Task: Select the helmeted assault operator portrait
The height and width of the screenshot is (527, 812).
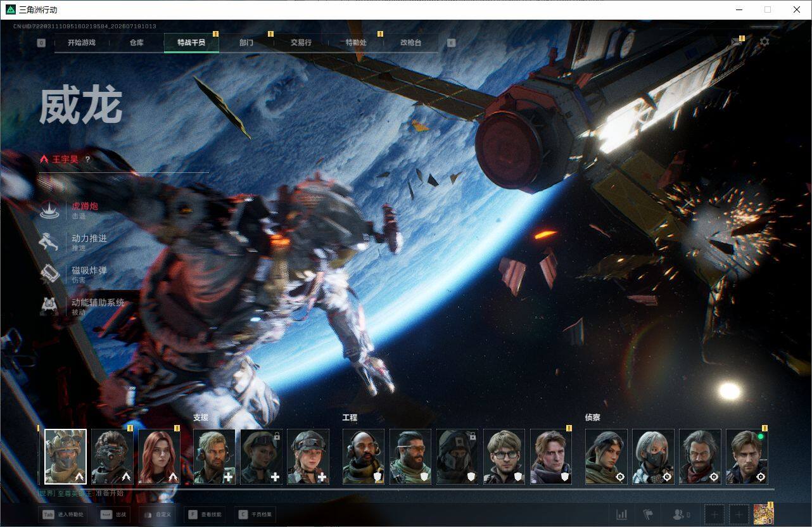Action: [x=65, y=457]
